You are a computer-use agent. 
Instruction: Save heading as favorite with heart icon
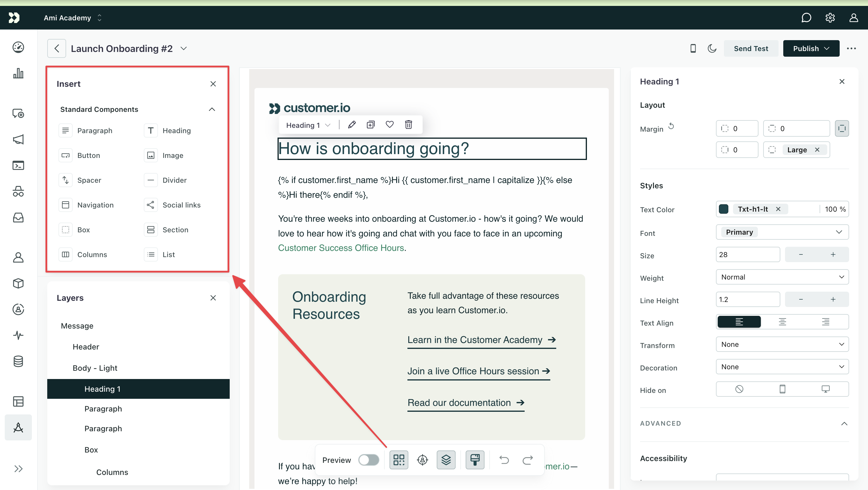click(389, 125)
